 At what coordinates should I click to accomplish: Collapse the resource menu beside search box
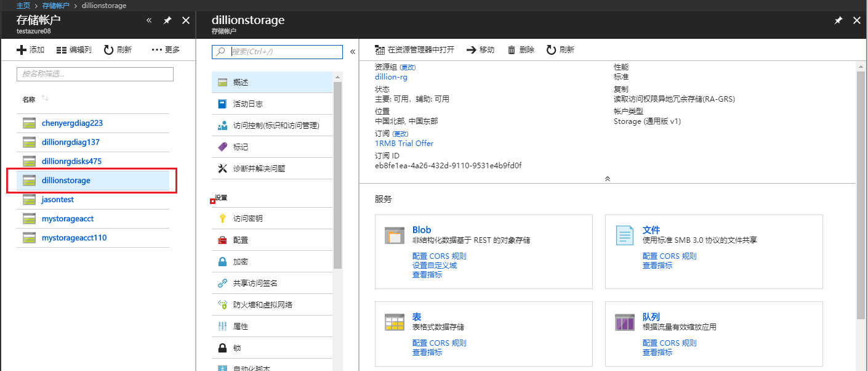353,52
